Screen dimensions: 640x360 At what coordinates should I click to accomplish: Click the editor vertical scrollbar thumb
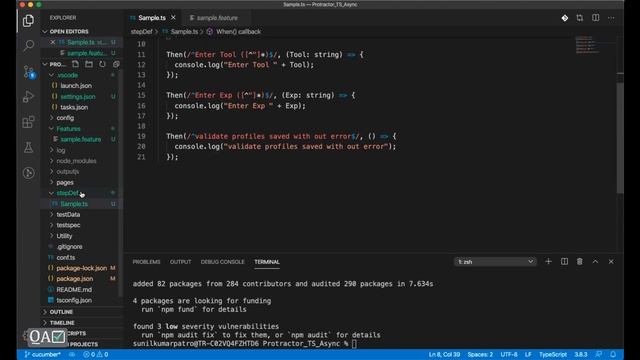[620, 138]
